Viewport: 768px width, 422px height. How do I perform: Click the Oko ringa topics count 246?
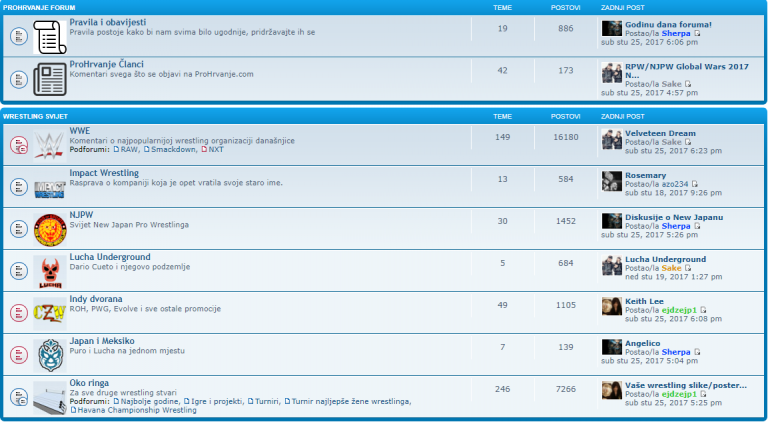503,390
